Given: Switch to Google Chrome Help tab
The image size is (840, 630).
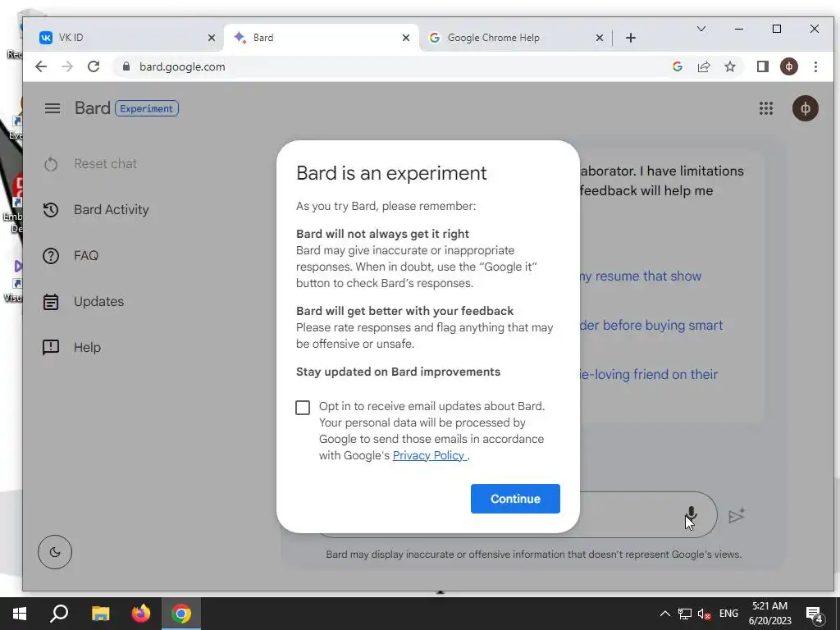Looking at the screenshot, I should point(509,38).
